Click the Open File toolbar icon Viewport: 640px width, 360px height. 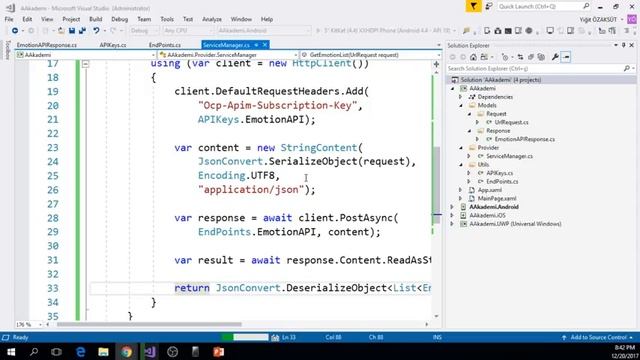click(61, 31)
